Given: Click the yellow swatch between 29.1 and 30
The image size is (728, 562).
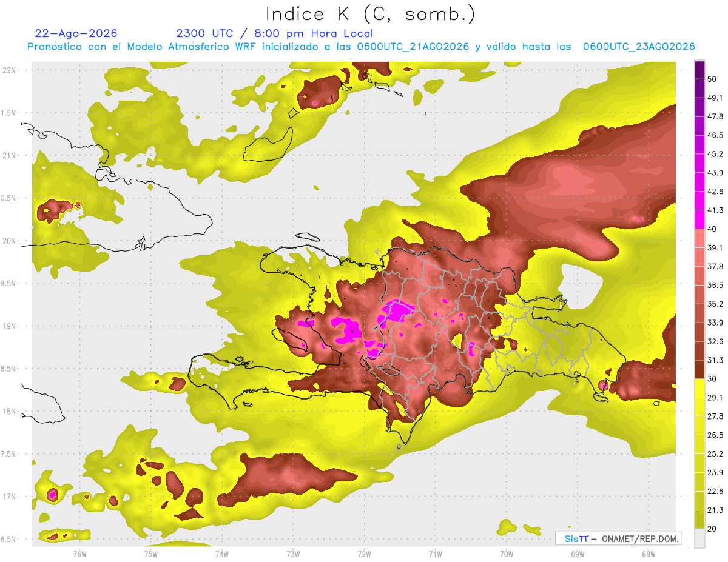Looking at the screenshot, I should 699,388.
